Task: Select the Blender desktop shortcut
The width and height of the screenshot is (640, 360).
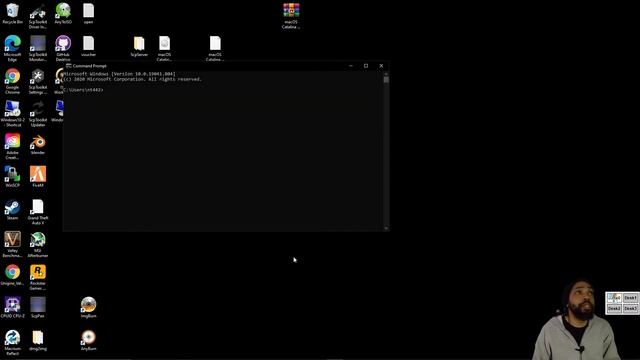Action: 38,144
